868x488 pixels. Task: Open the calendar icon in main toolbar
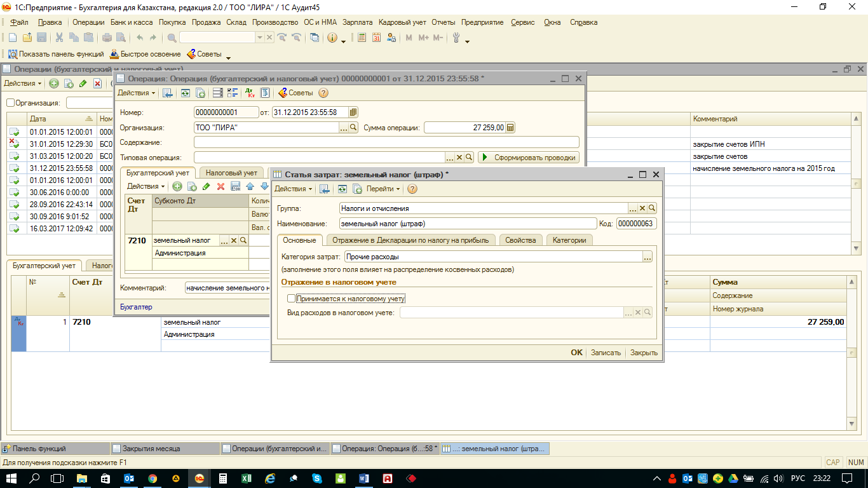[376, 37]
